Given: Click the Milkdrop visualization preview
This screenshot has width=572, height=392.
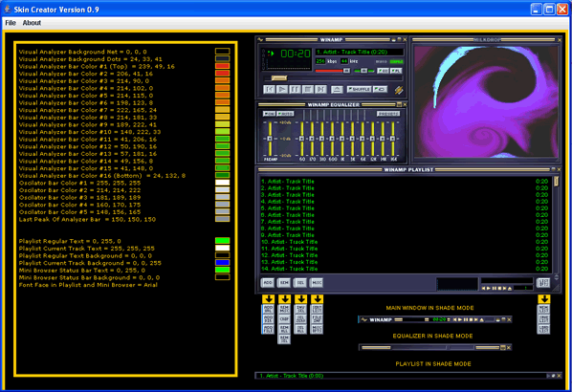Looking at the screenshot, I should coord(486,101).
